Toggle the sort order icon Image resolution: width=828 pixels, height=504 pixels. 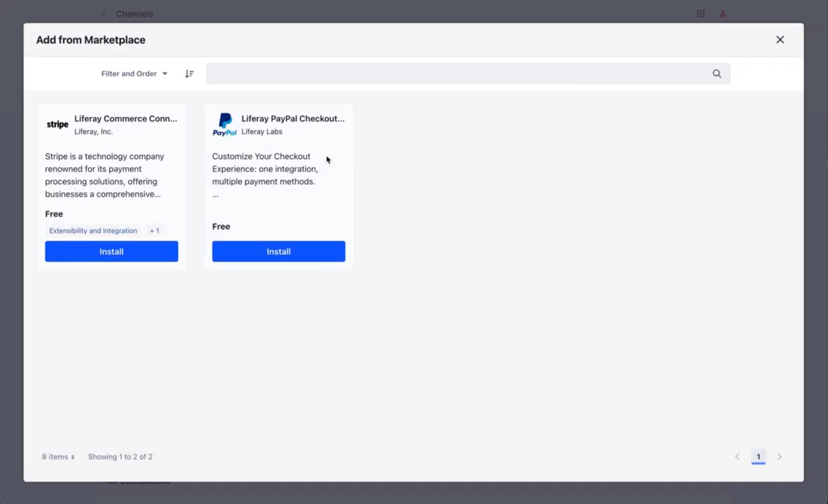(x=189, y=74)
